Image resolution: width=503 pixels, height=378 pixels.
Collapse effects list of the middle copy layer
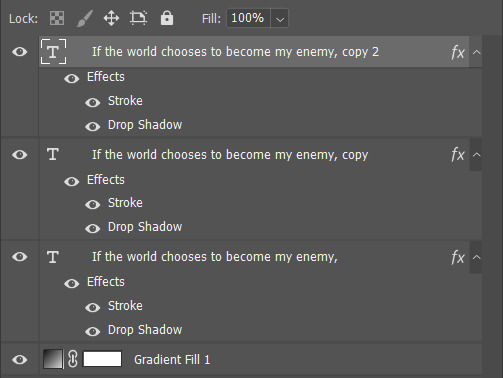[477, 155]
